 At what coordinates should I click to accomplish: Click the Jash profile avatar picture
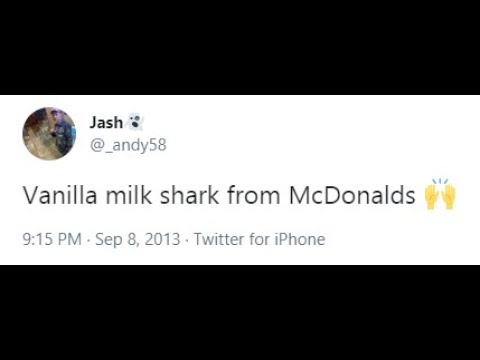(49, 133)
